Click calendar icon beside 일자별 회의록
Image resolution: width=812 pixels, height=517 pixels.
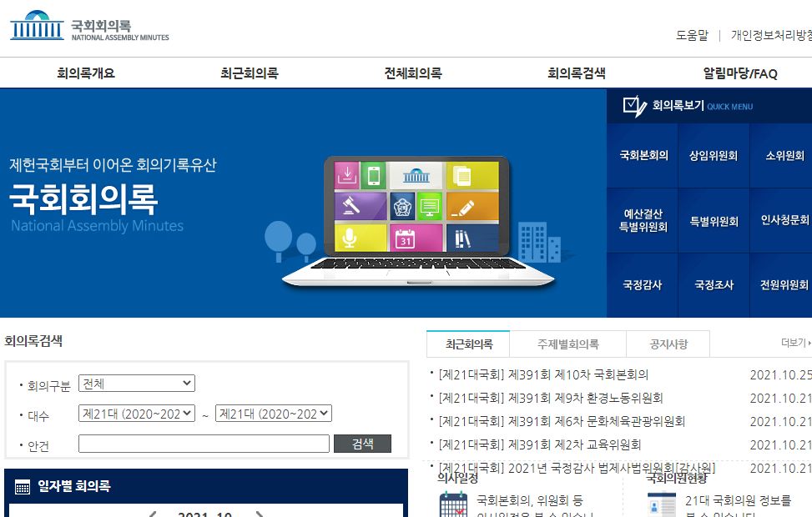(23, 486)
